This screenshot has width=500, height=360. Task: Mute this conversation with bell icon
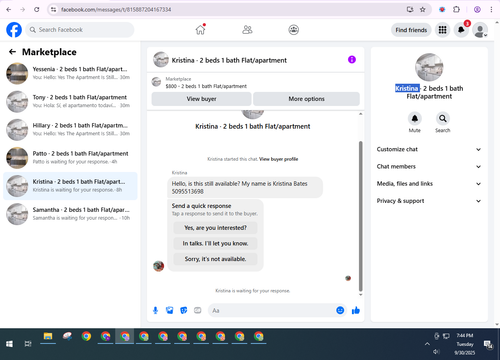pyautogui.click(x=415, y=118)
